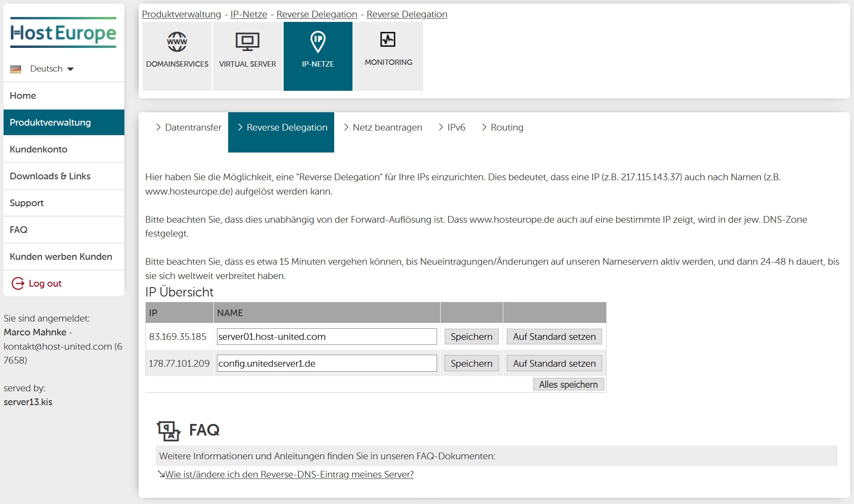Click the FAQ section Q&A icon
This screenshot has width=854, height=504.
click(x=168, y=431)
